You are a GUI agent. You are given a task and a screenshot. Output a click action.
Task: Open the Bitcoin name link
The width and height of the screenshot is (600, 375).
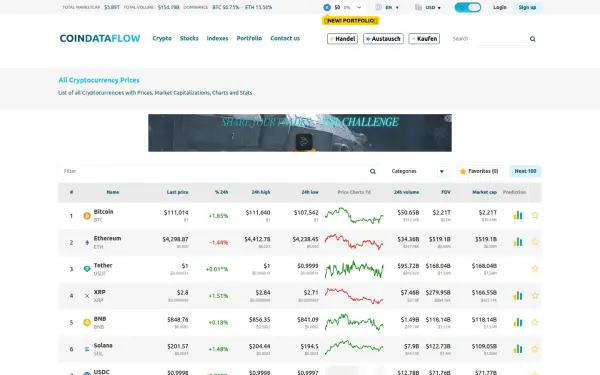pos(103,212)
